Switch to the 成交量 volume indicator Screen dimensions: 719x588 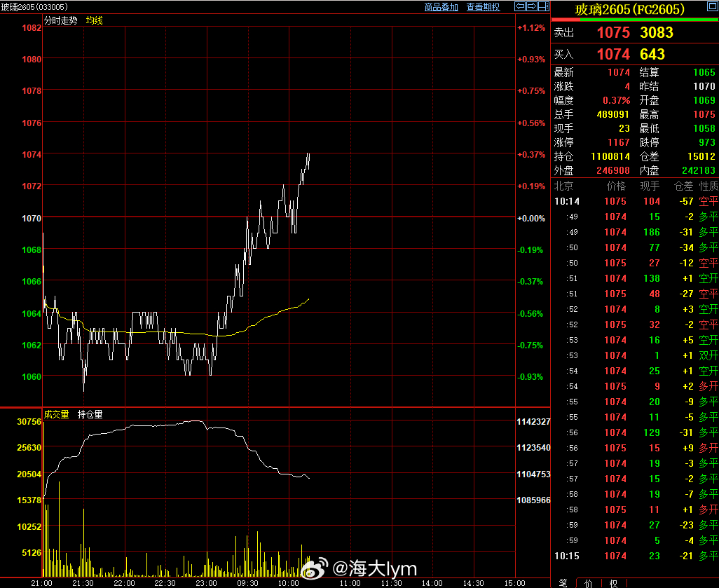click(x=56, y=415)
